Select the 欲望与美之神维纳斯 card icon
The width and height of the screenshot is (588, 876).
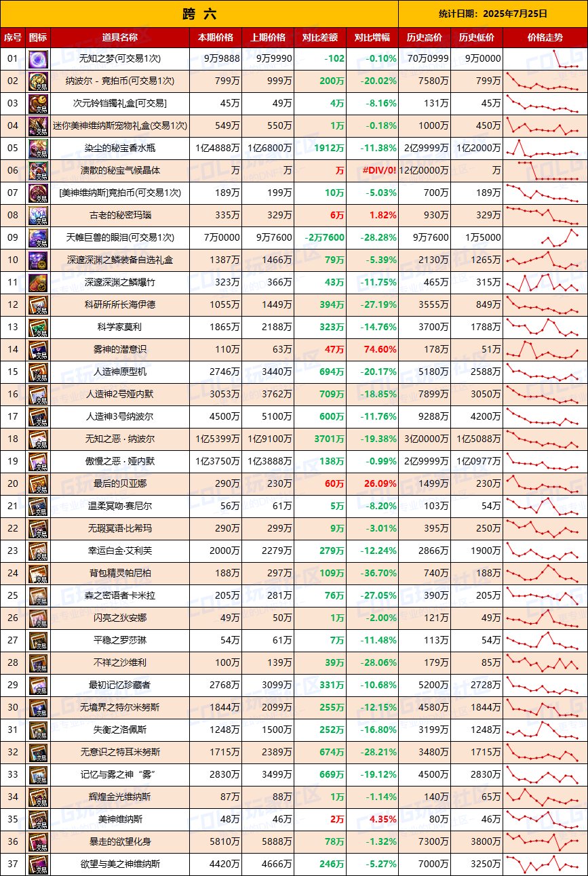[38, 864]
